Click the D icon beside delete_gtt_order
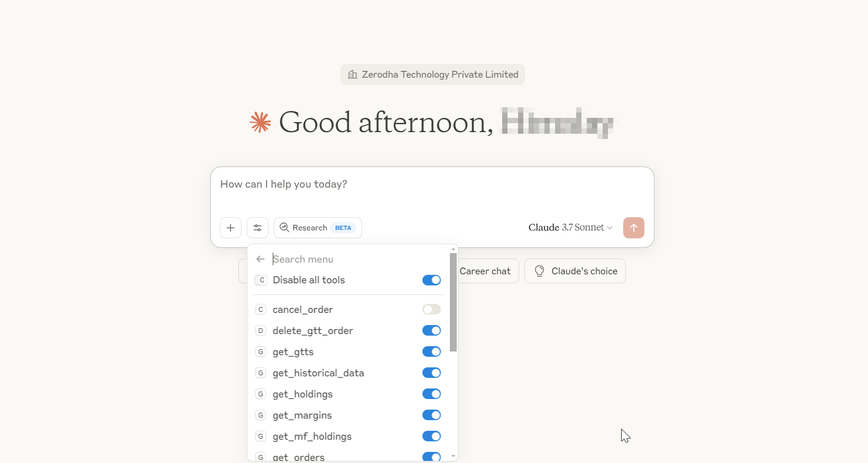 [261, 330]
